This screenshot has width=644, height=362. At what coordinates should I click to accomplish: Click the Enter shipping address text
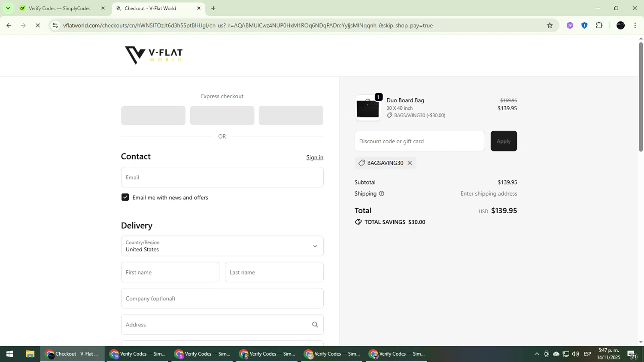point(489,193)
